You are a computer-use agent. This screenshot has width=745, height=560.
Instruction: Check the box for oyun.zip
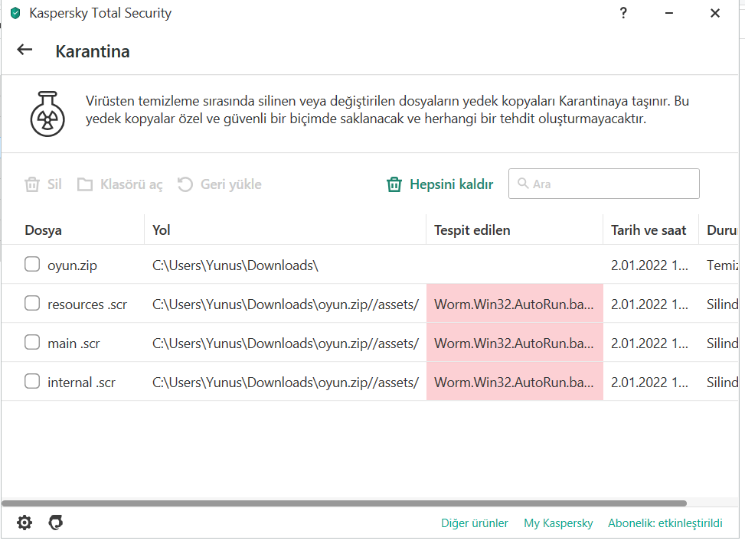coord(32,265)
